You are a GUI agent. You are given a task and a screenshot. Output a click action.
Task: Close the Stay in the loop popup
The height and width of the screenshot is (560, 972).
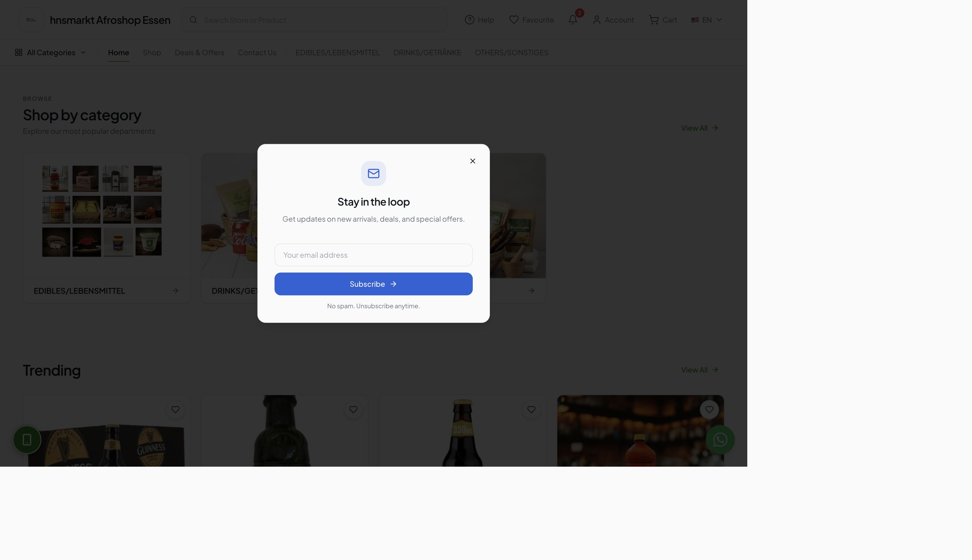[x=473, y=161]
